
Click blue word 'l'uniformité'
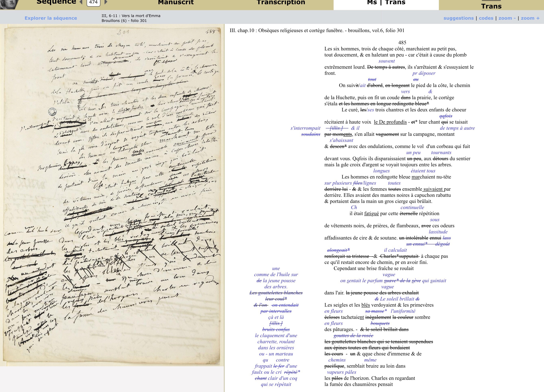coord(403,311)
